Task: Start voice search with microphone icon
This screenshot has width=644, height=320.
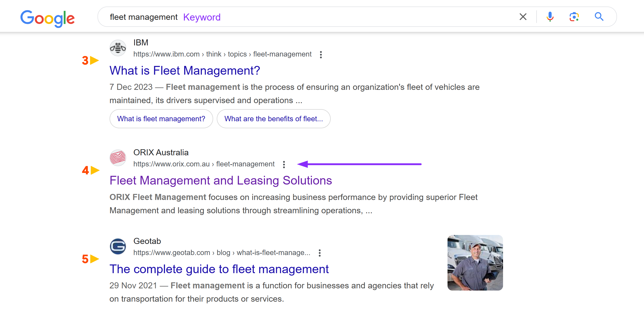Action: click(550, 17)
